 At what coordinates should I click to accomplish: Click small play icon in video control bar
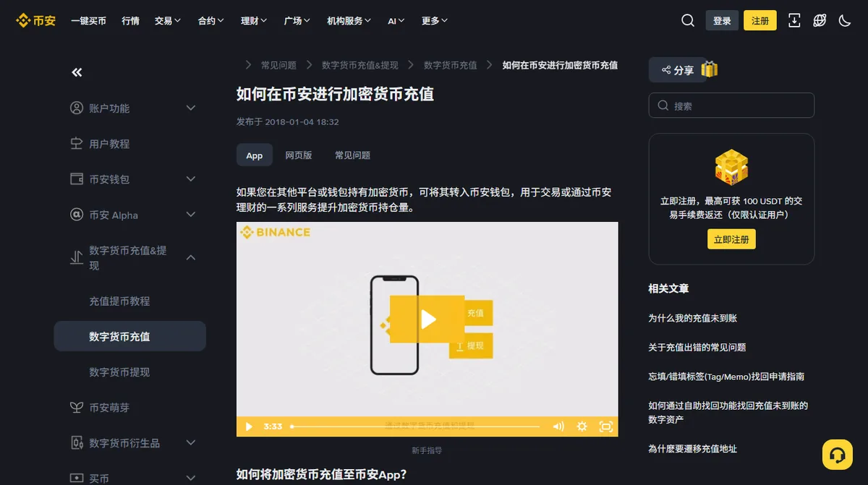point(249,426)
